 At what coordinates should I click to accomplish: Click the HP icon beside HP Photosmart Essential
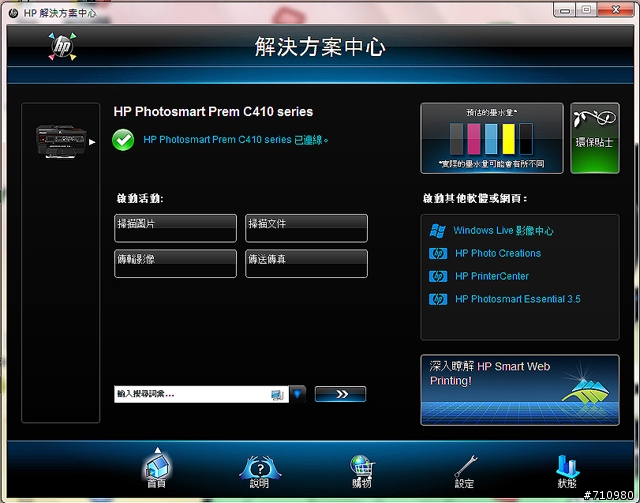438,299
